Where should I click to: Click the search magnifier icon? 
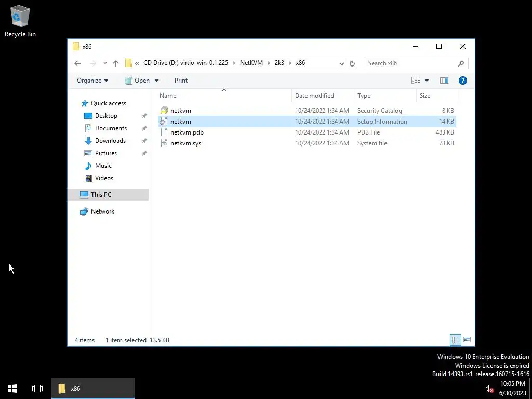tap(461, 63)
